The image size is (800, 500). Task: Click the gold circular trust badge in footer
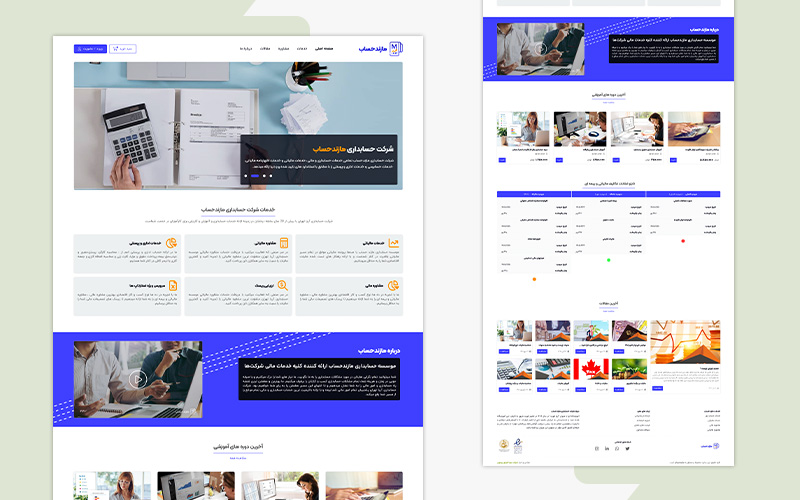pos(504,445)
